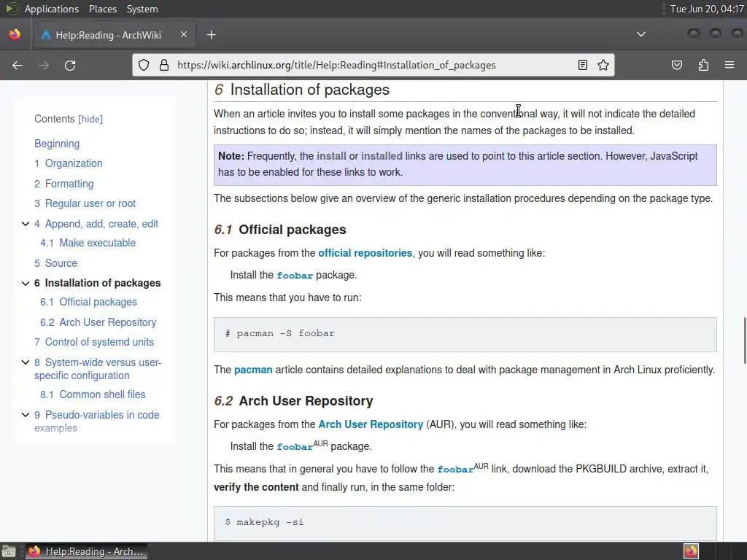Viewport: 747px width, 560px height.
Task: Open the Save to Pocket icon
Action: (x=677, y=65)
